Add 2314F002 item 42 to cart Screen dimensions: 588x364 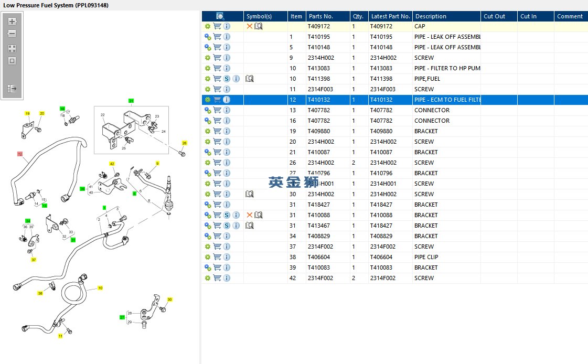click(217, 278)
